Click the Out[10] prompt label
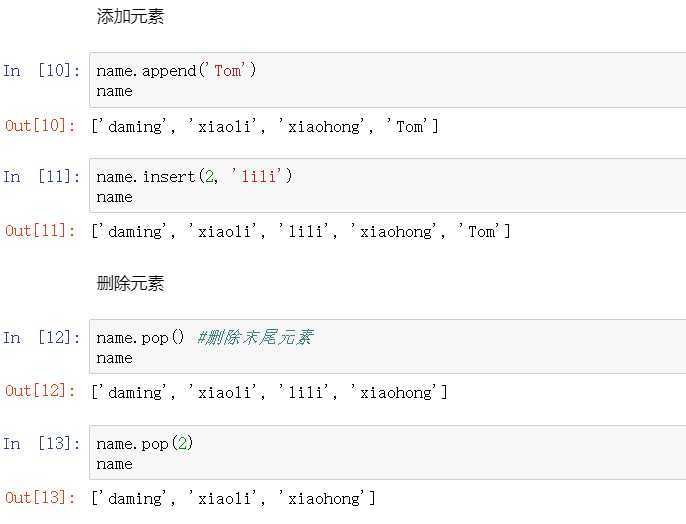Screen dimensions: 686x524 coord(41,125)
